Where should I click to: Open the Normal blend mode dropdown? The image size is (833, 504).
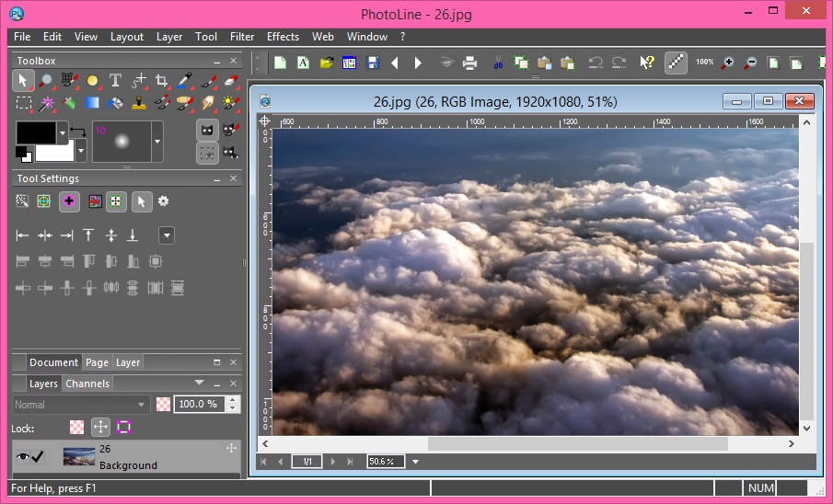[x=81, y=405]
